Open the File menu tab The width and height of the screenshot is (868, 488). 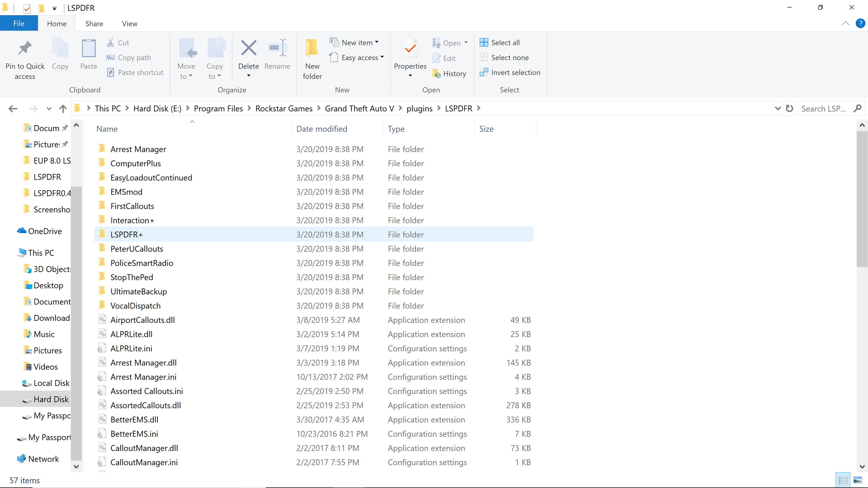[x=19, y=23]
